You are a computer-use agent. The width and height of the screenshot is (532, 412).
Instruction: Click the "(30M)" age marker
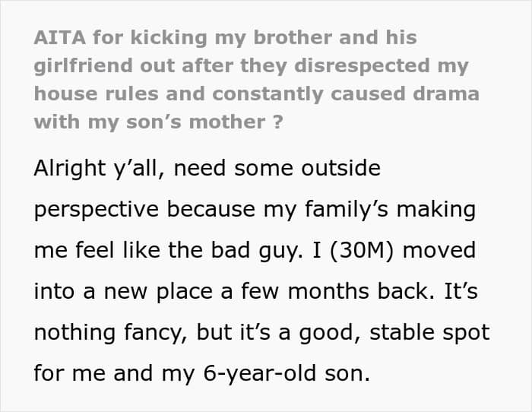point(362,250)
